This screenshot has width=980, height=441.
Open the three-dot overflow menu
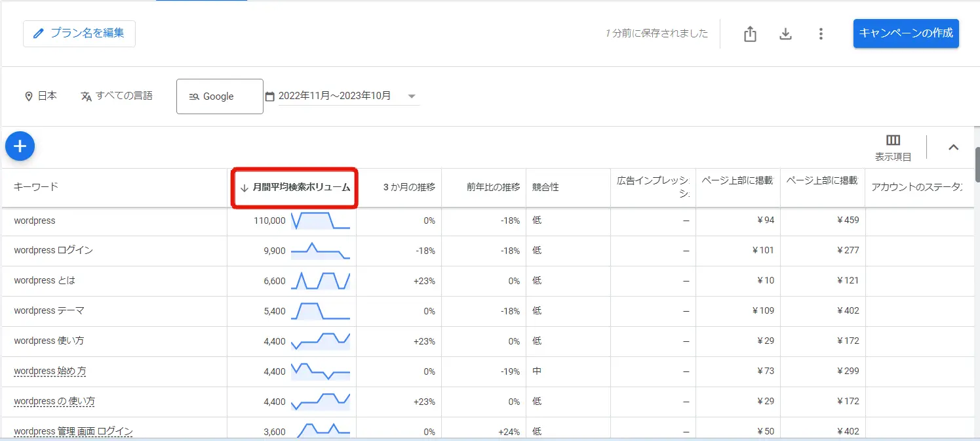(x=821, y=33)
